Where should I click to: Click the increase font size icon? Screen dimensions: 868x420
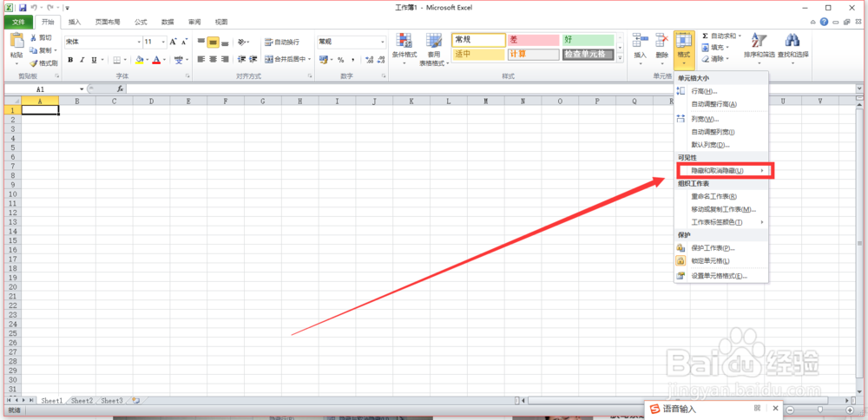174,42
